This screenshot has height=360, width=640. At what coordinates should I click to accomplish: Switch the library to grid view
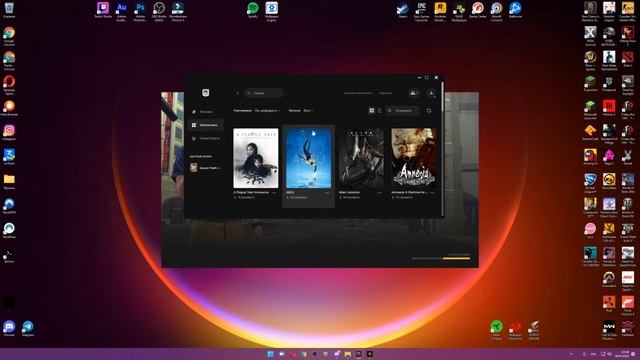(x=371, y=111)
